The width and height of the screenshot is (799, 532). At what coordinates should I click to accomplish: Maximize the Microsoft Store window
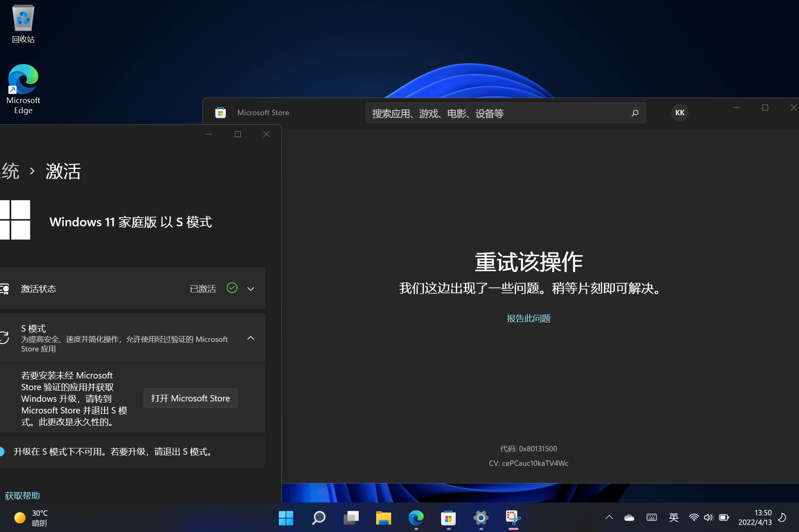pos(765,108)
